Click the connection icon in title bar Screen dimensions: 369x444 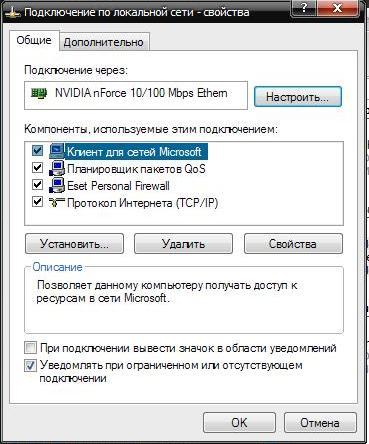[x=13, y=13]
